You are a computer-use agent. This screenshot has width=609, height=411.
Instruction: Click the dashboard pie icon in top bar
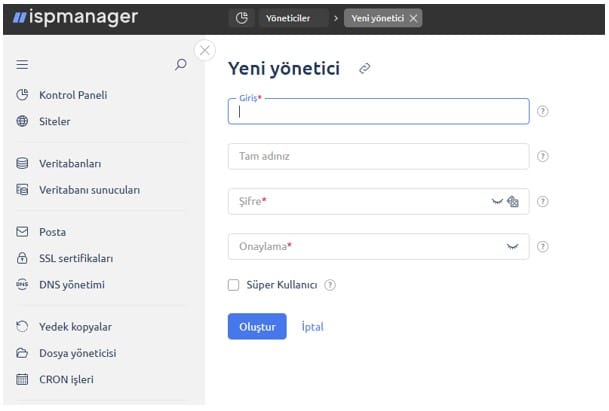(x=242, y=18)
